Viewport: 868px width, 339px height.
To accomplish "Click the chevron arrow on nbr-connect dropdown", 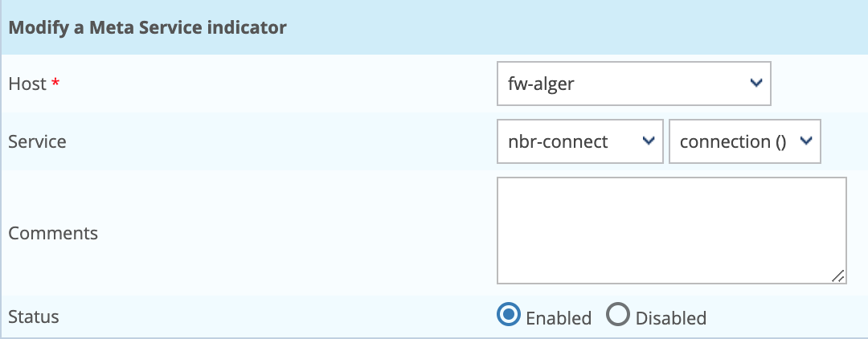I will (648, 141).
